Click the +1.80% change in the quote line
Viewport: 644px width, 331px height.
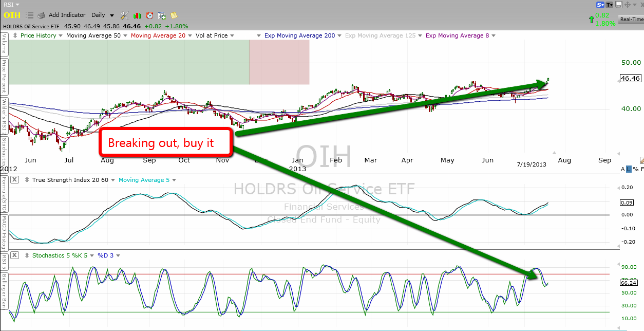[x=177, y=26]
